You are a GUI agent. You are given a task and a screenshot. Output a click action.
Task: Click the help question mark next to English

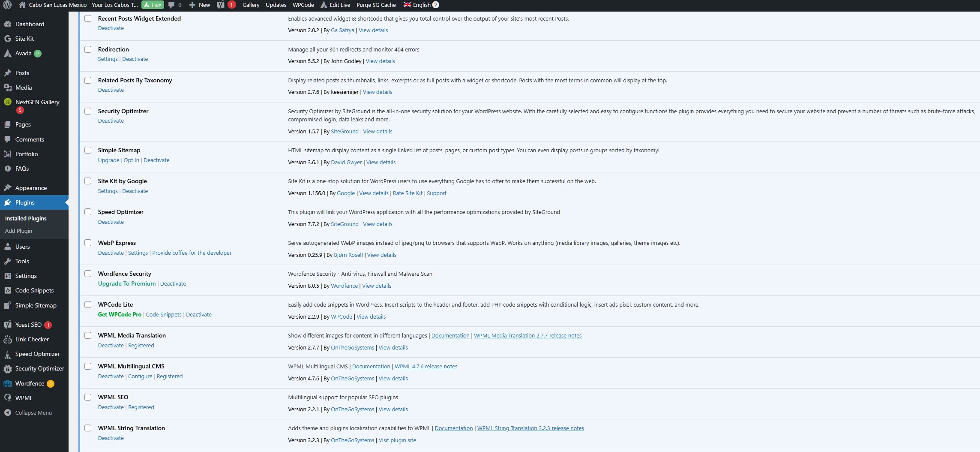coord(436,5)
